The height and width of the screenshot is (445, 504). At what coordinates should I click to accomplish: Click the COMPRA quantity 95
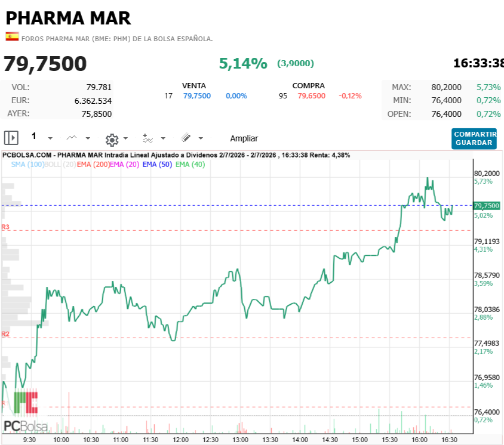click(283, 95)
